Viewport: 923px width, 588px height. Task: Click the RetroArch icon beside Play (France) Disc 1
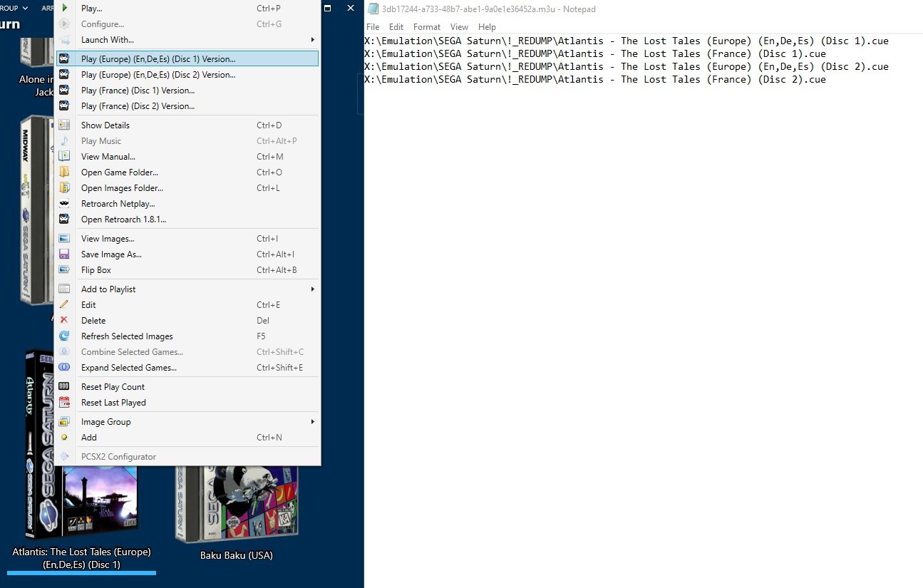point(64,91)
